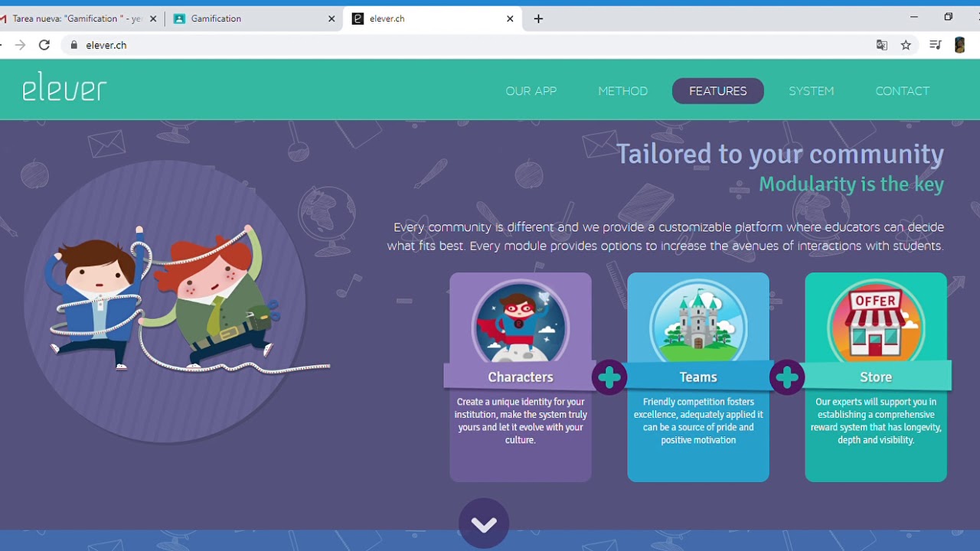Open the SYSTEM nav link
Image resolution: width=980 pixels, height=551 pixels.
[811, 91]
